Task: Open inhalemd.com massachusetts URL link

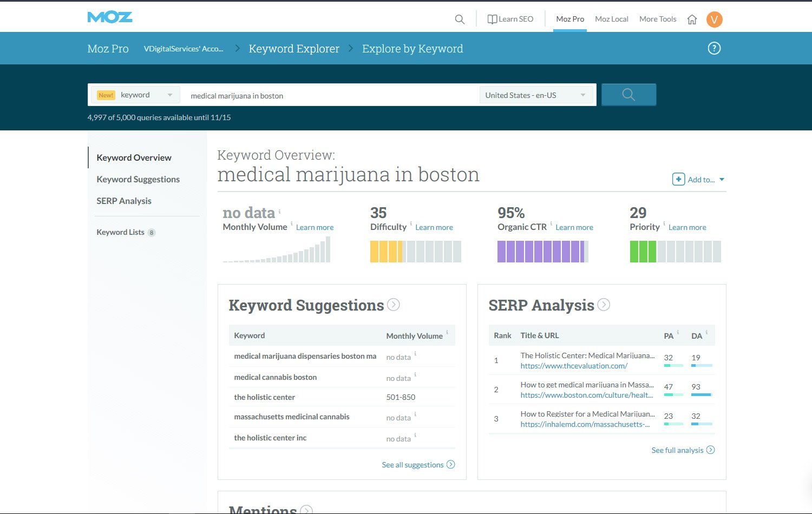Action: (x=585, y=424)
